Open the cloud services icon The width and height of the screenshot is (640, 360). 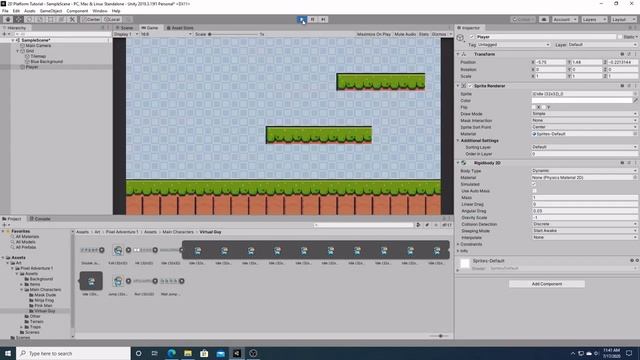click(x=544, y=19)
